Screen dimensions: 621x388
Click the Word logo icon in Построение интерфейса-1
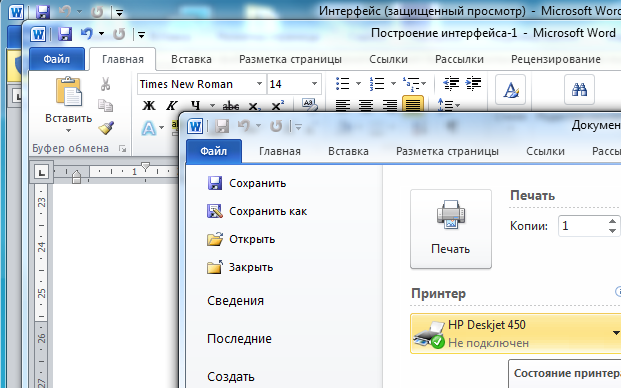coord(38,34)
